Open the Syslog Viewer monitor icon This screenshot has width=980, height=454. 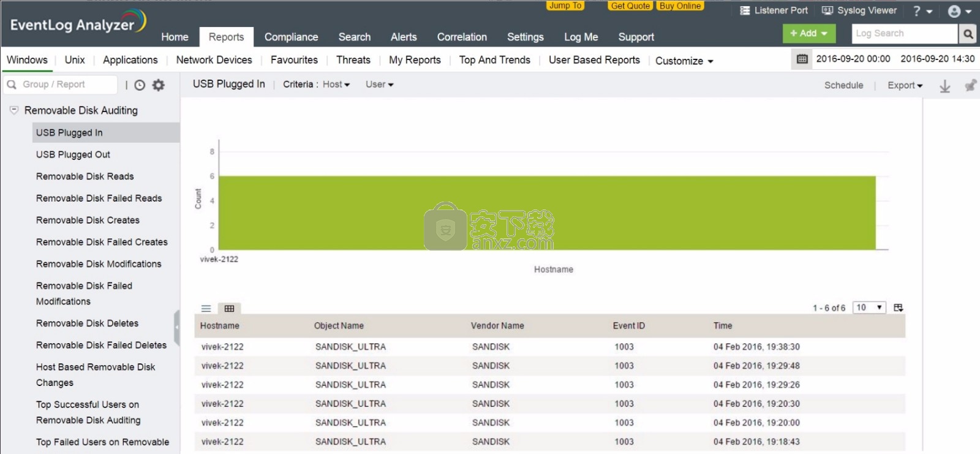tap(827, 10)
